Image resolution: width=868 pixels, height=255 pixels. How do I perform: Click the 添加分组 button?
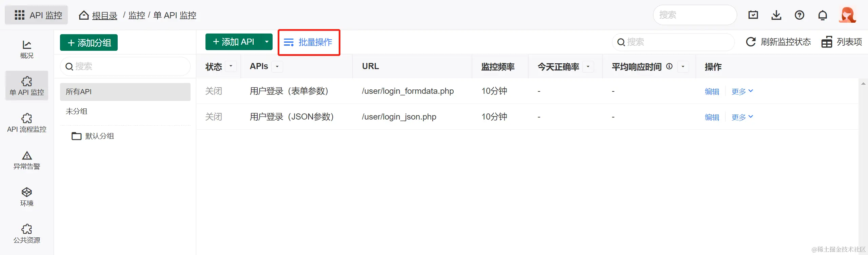coord(89,43)
